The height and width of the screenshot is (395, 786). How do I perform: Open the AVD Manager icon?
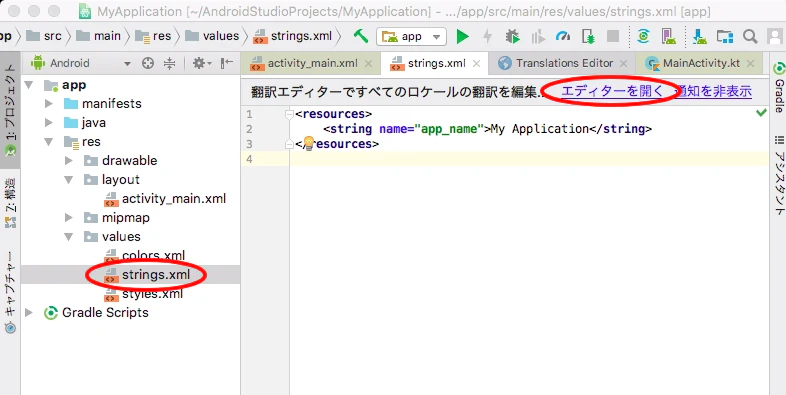pos(668,36)
